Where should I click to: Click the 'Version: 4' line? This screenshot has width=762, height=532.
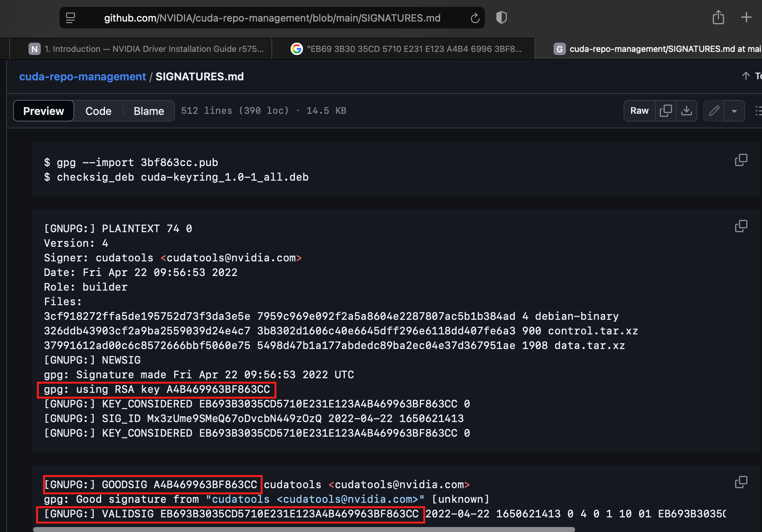[x=76, y=243]
